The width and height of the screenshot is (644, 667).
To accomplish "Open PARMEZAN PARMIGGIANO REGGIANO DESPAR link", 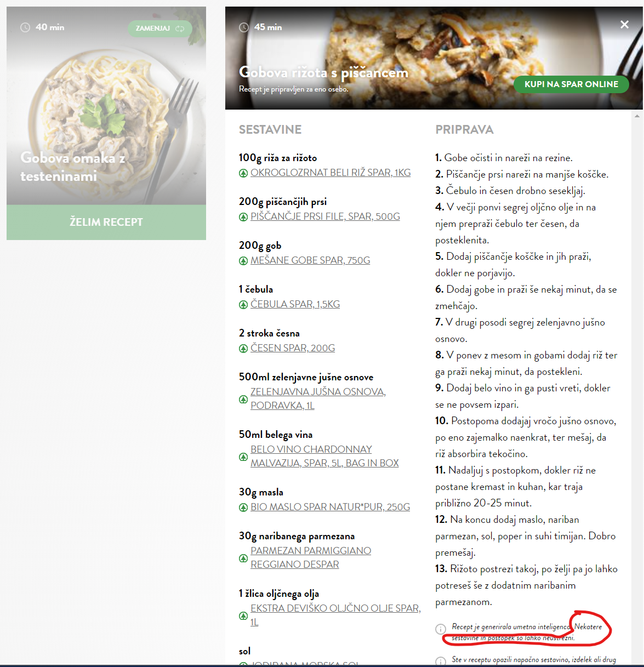I will point(311,557).
